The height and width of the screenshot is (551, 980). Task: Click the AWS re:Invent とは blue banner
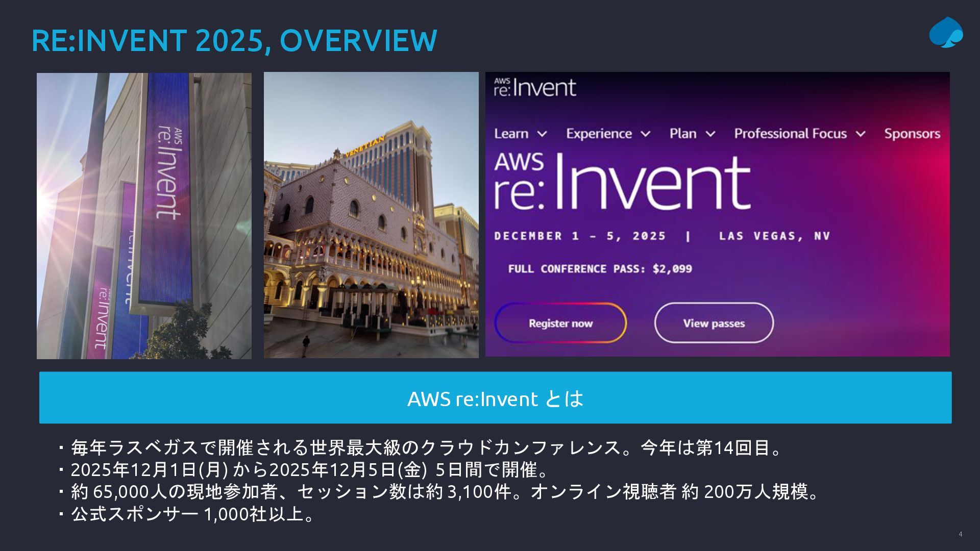pos(495,398)
